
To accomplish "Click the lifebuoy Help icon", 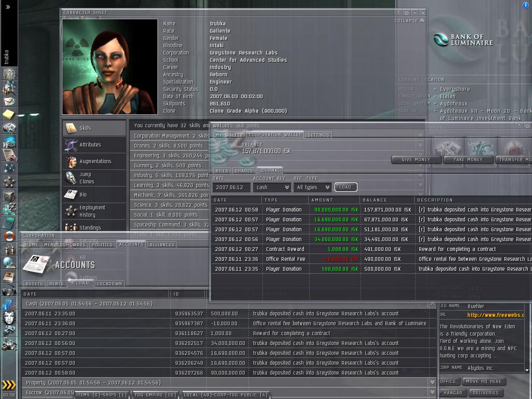I will pyautogui.click(x=9, y=236).
